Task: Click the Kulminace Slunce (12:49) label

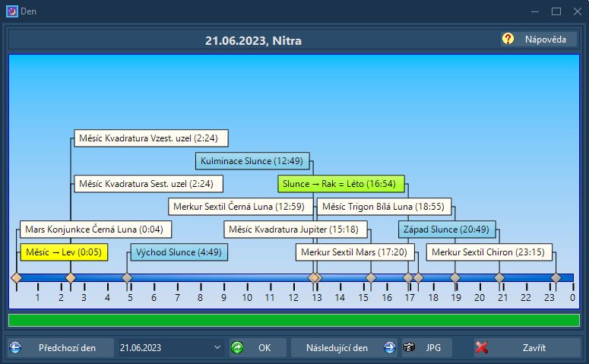Action: click(x=252, y=161)
